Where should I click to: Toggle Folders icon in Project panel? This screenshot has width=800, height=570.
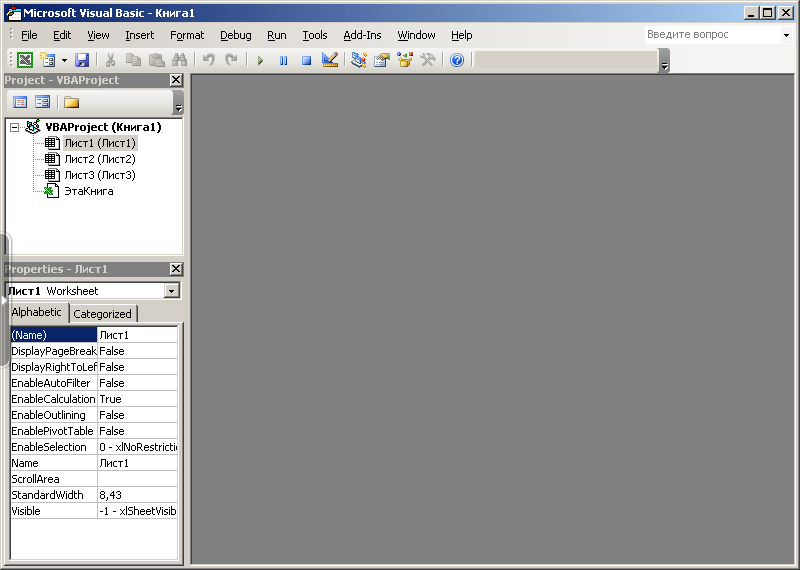[x=71, y=102]
